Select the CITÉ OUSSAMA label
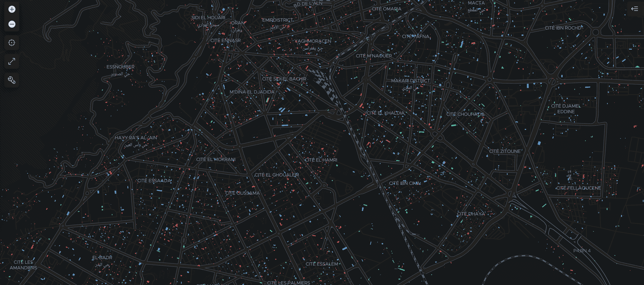The image size is (644, 285). [x=242, y=193]
